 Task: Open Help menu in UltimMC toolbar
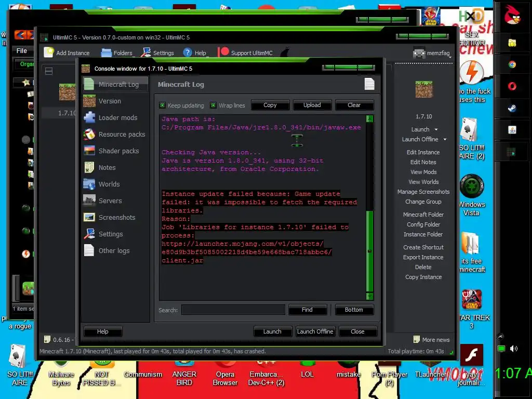[195, 52]
